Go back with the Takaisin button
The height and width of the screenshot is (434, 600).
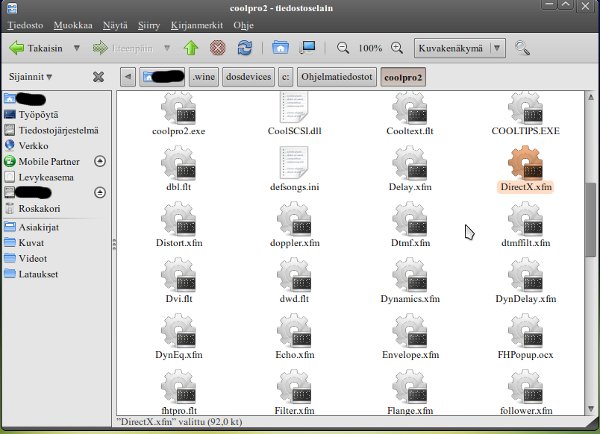click(36, 48)
